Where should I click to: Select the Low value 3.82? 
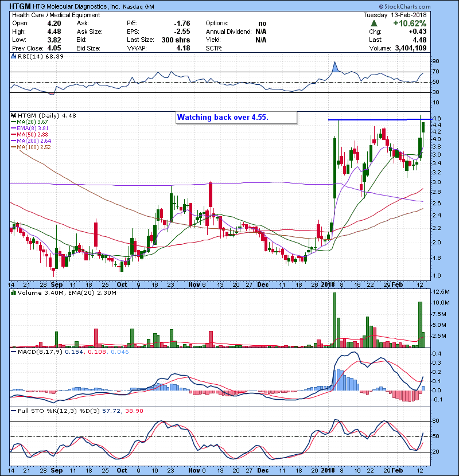54,40
